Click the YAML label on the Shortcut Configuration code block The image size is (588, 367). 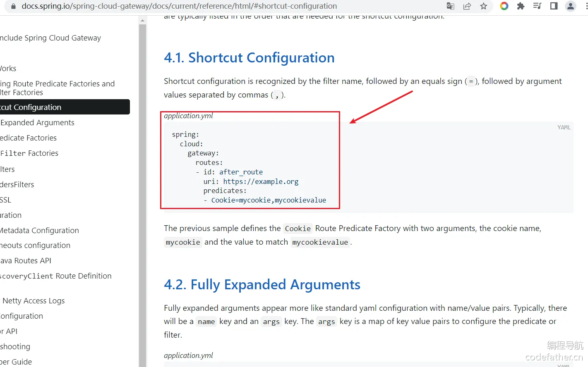pyautogui.click(x=564, y=127)
